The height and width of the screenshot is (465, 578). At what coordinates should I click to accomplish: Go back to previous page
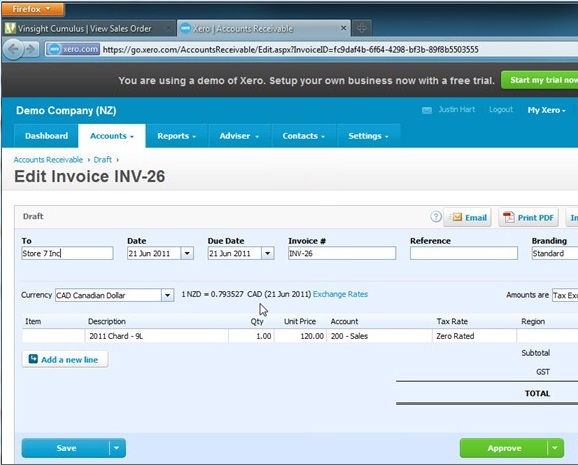14,49
